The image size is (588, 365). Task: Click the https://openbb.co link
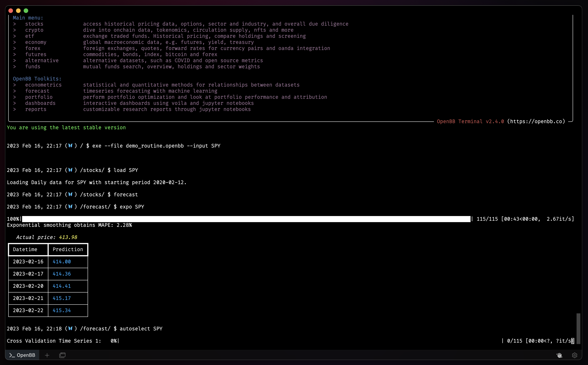click(536, 121)
